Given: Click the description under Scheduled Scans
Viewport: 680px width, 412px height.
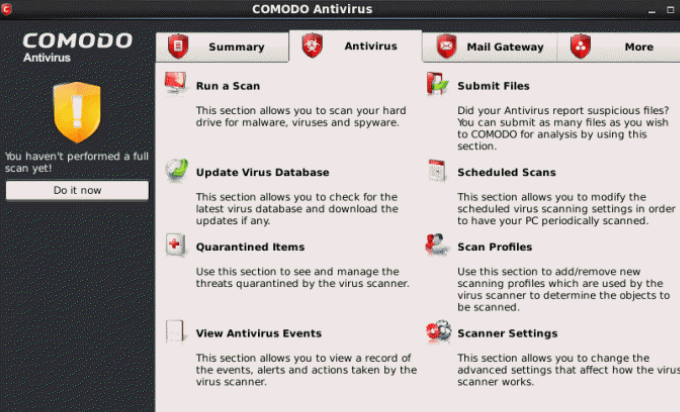Looking at the screenshot, I should (x=566, y=209).
